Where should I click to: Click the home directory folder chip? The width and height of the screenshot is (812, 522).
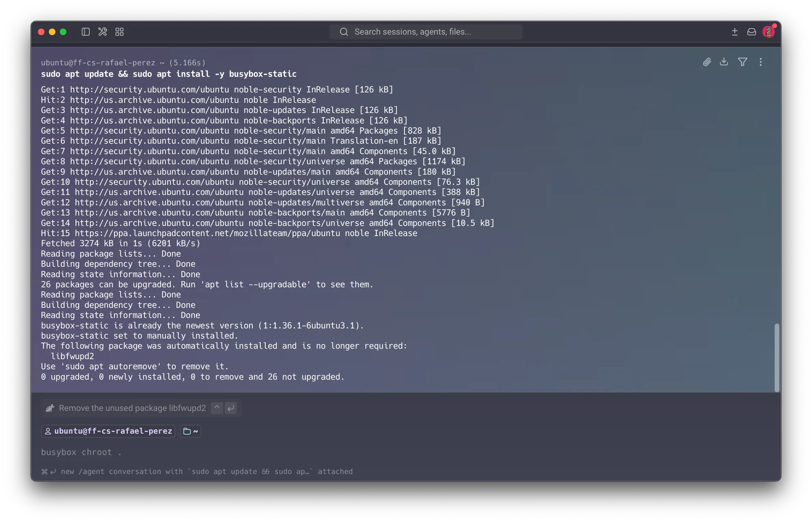click(190, 431)
